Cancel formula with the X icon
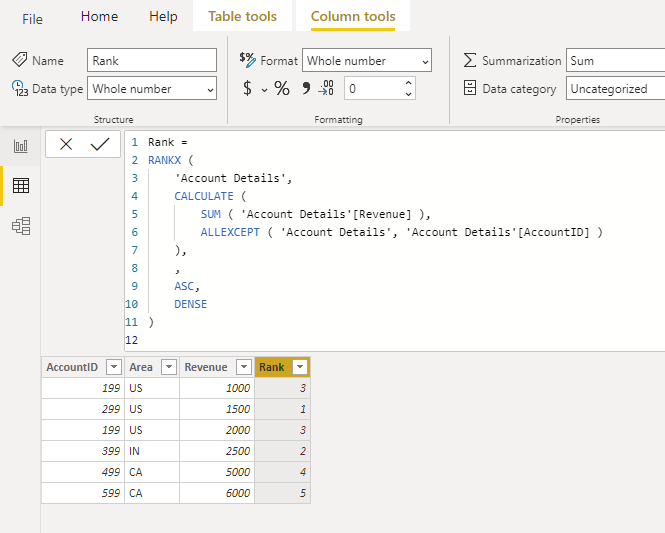This screenshot has height=533, width=665. tap(66, 144)
